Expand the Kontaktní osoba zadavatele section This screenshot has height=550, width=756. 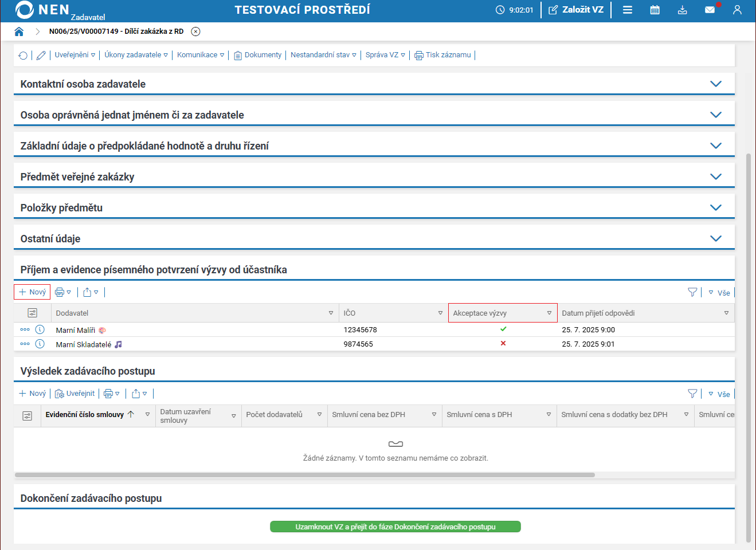point(715,84)
